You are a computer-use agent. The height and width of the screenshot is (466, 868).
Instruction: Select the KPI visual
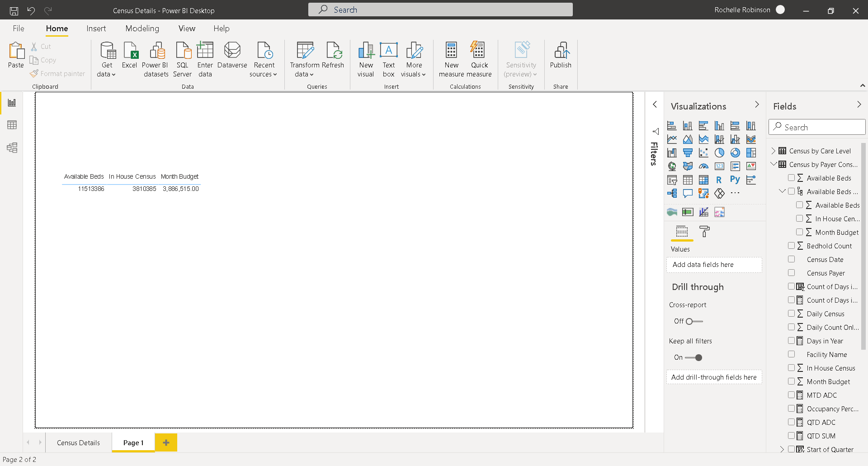tap(751, 166)
